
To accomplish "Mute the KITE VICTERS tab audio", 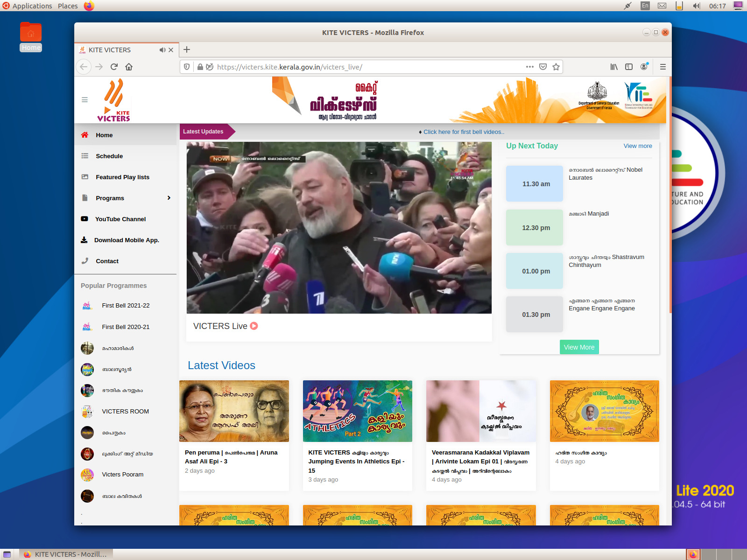I will tap(162, 50).
